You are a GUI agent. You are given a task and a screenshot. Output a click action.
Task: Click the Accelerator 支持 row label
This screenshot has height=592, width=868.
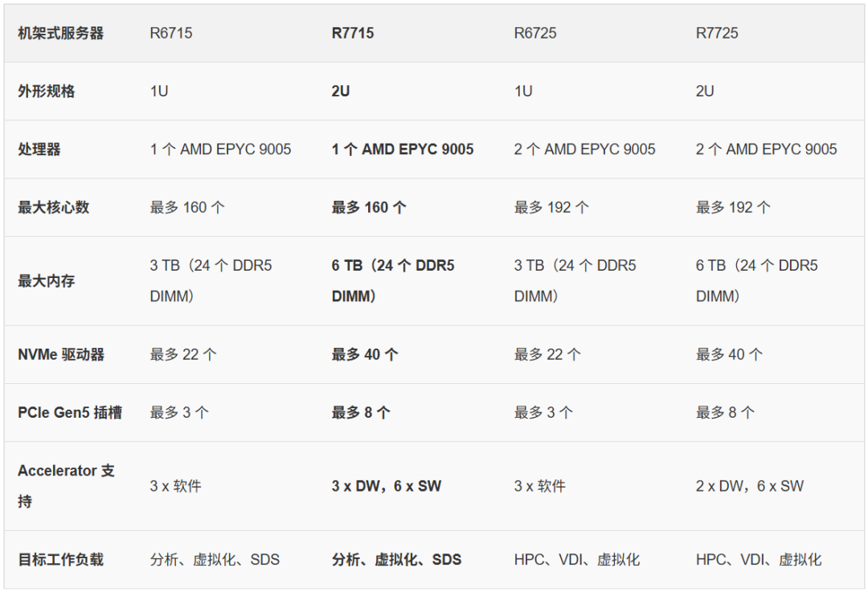tap(67, 486)
